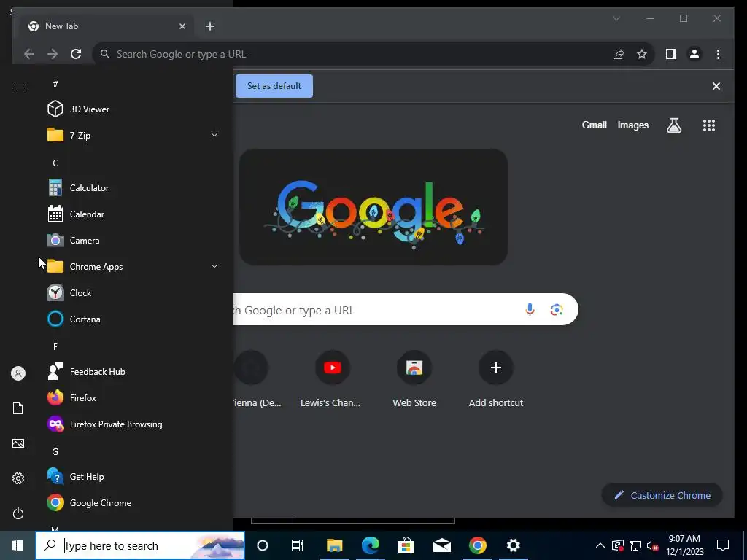The image size is (747, 560).
Task: Open the clock showing 9:07 AM
Action: tap(684, 545)
